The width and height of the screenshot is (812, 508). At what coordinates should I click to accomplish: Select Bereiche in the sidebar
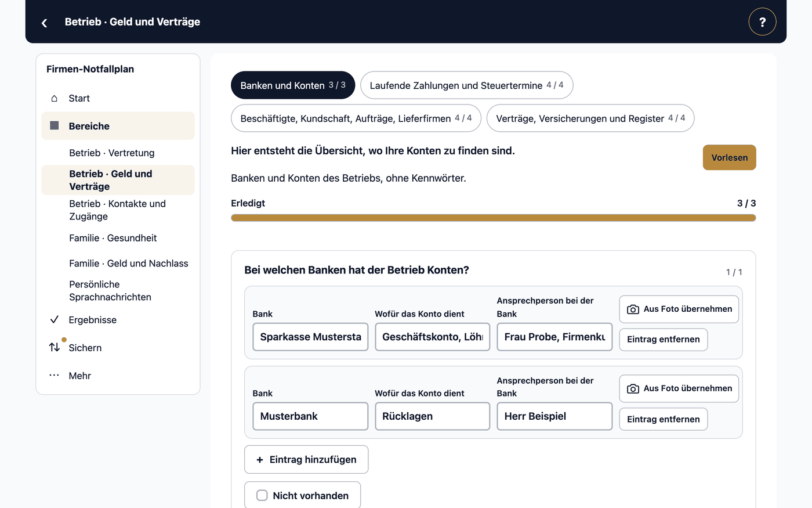pyautogui.click(x=118, y=125)
